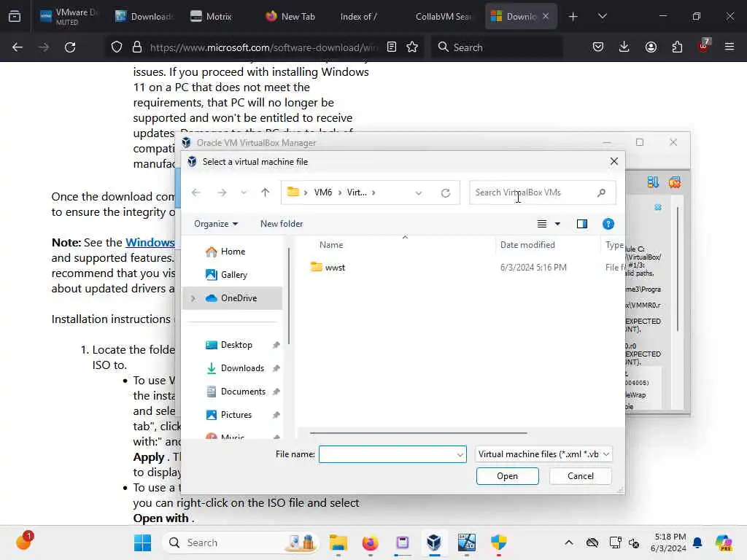
Task: Open the Organize menu
Action: [x=216, y=224]
